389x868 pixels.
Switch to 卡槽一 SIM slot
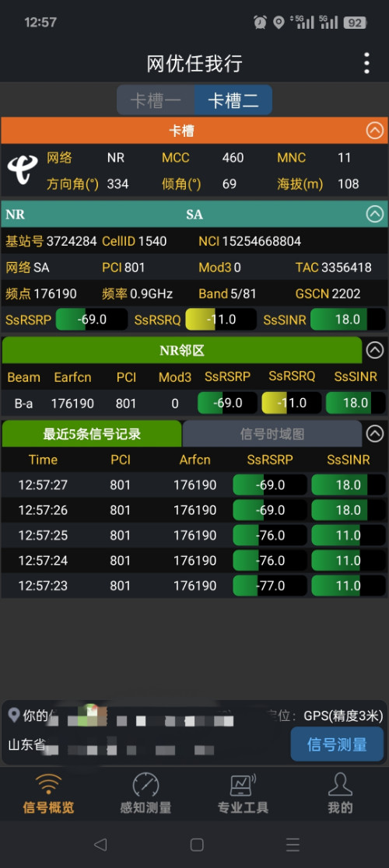156,100
